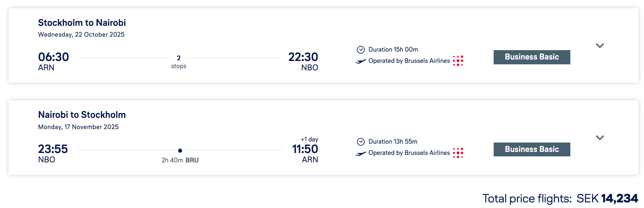
Task: Click the "2 stops" label on the outbound flight
Action: click(x=179, y=62)
